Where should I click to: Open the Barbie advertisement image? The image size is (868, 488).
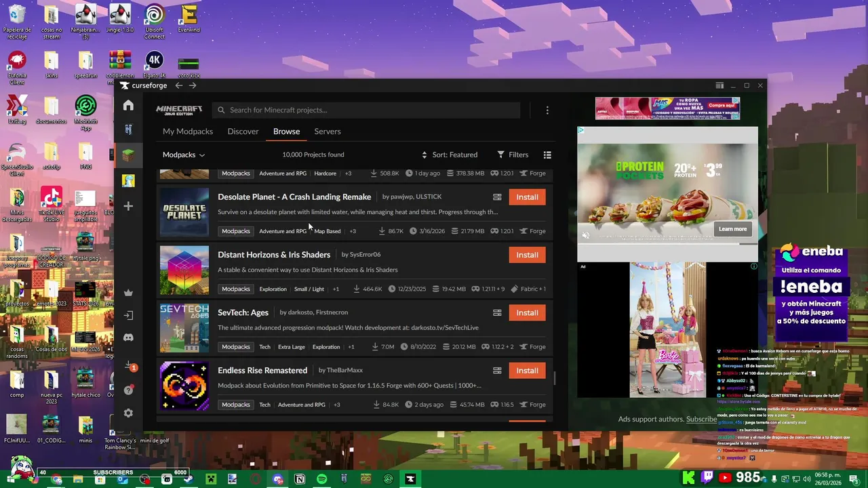[x=667, y=329]
